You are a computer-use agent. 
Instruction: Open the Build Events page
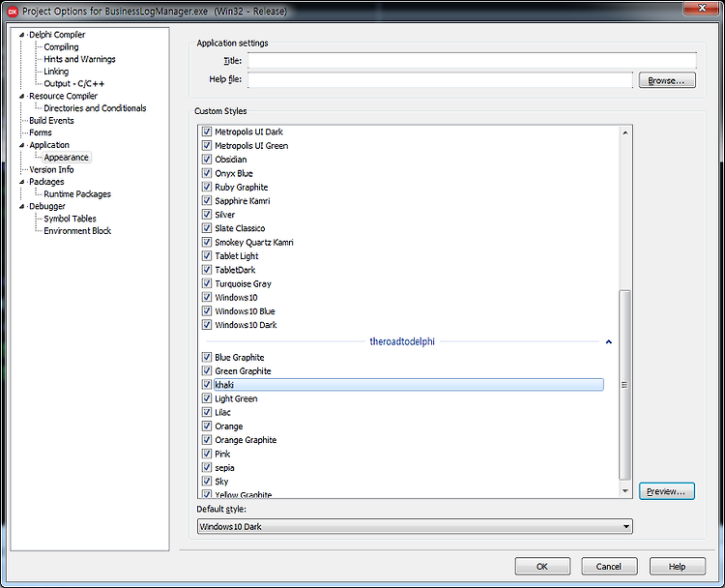click(51, 121)
